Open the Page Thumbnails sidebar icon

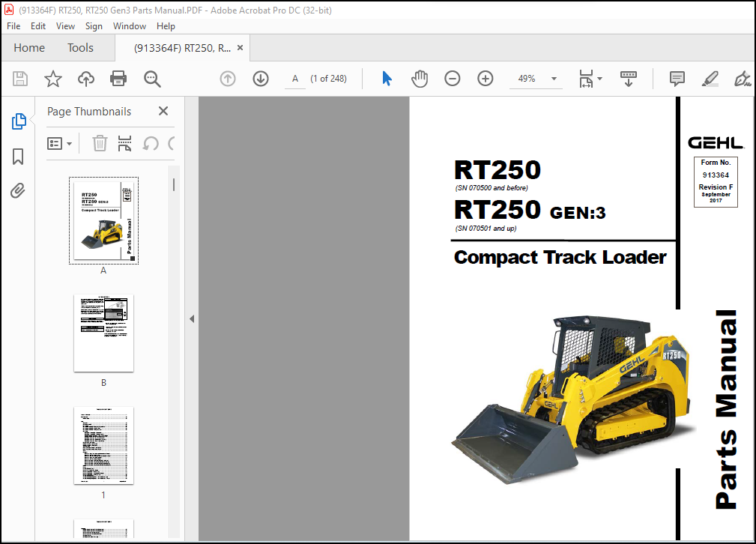[x=18, y=121]
